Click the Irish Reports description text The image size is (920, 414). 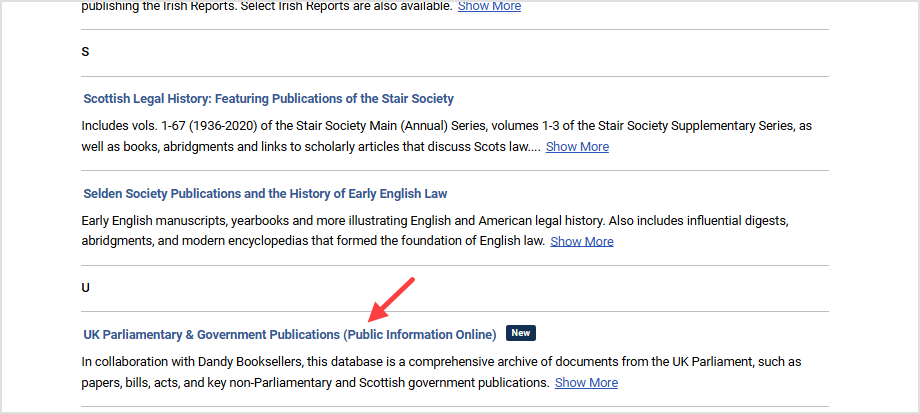point(267,6)
